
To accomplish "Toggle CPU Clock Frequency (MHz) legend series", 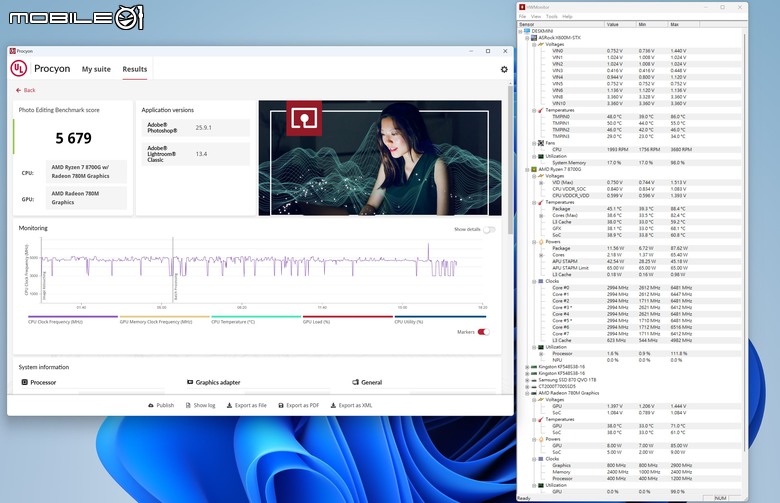I will click(x=73, y=319).
